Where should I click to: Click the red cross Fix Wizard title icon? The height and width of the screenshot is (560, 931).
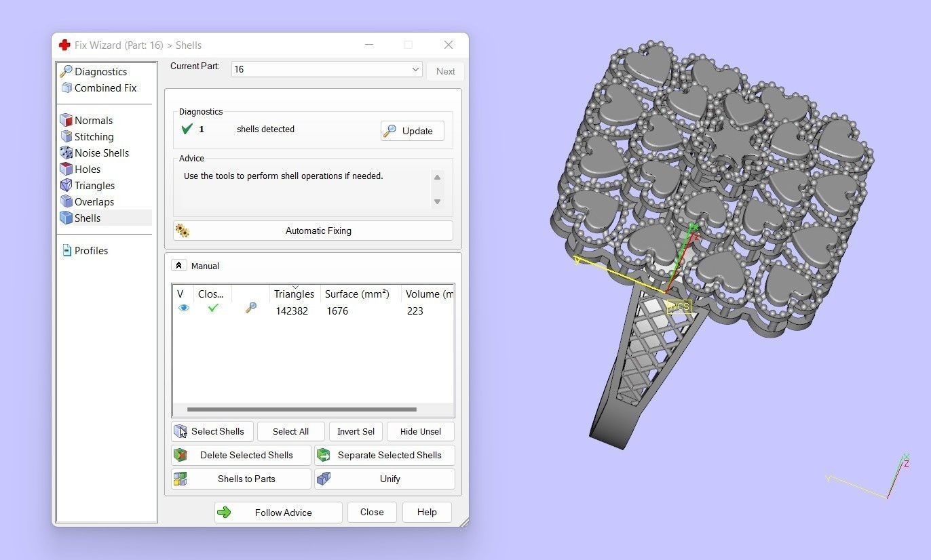[x=64, y=45]
